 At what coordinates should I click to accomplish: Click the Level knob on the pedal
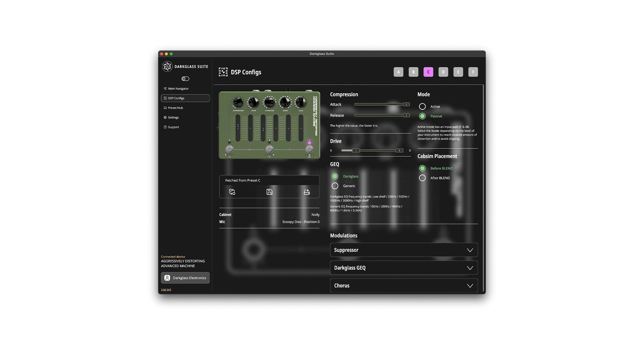pyautogui.click(x=301, y=102)
